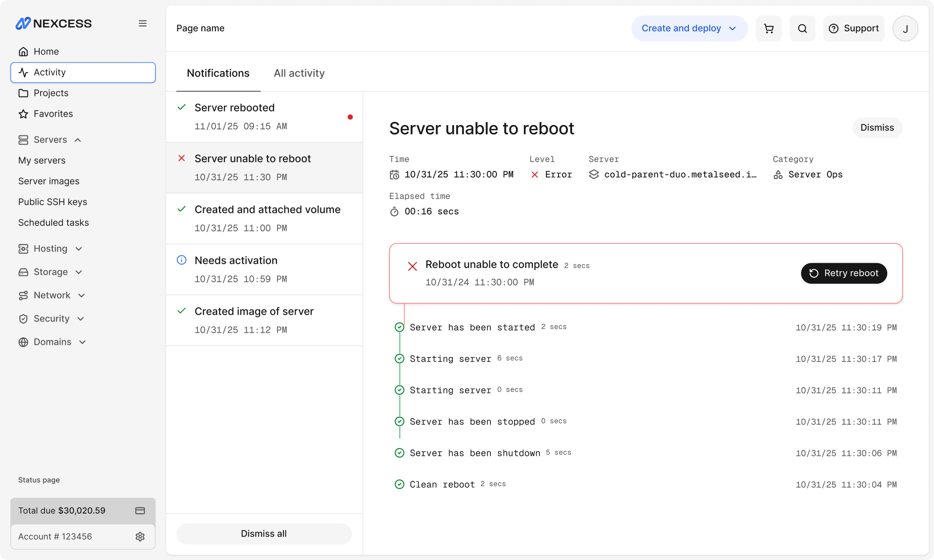
Task: Click the red X in Reboot unable to complete
Action: point(412,266)
